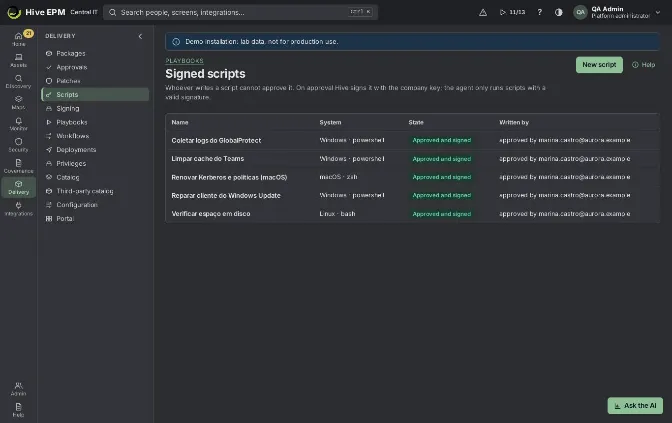Image resolution: width=672 pixels, height=423 pixels.
Task: Open the Discovery section icon
Action: [18, 81]
